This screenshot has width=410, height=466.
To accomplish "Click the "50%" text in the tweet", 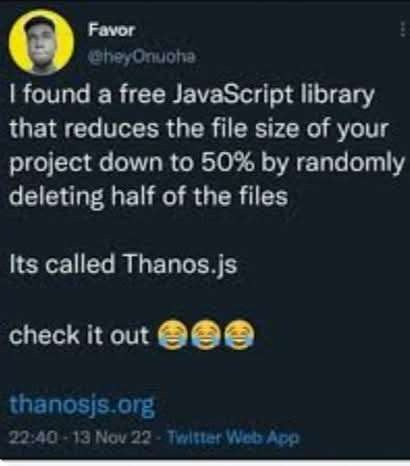I will click(x=227, y=162).
